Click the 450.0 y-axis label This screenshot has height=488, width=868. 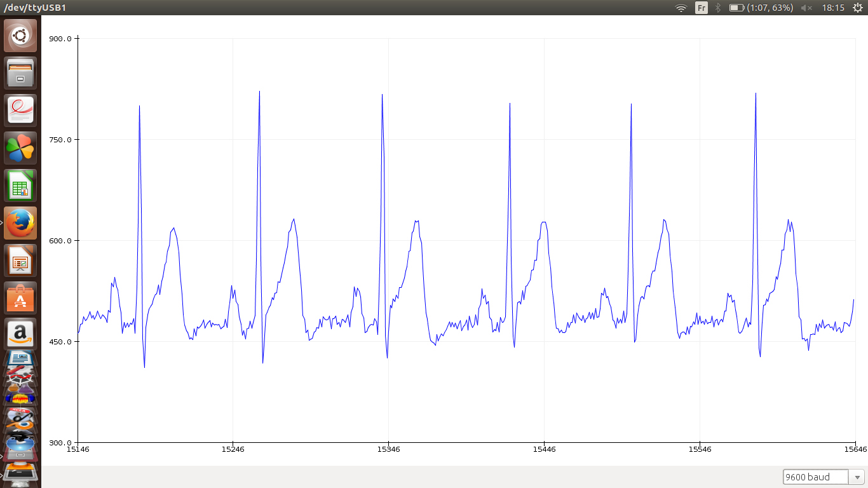pos(61,342)
